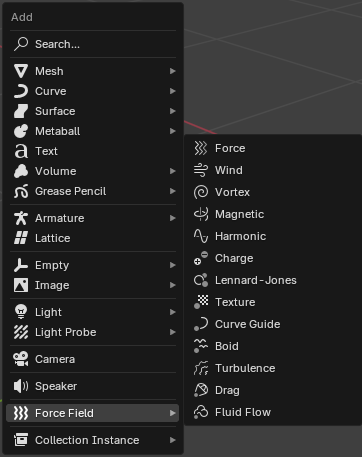Image resolution: width=362 pixels, height=457 pixels.
Task: Open the Collection Instance submenu arrow
Action: [172, 440]
